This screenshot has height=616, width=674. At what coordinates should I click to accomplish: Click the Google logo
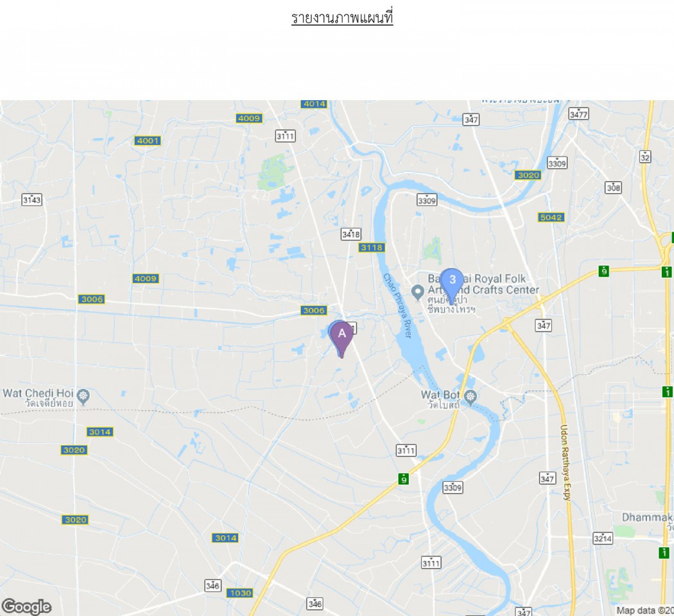click(x=26, y=606)
